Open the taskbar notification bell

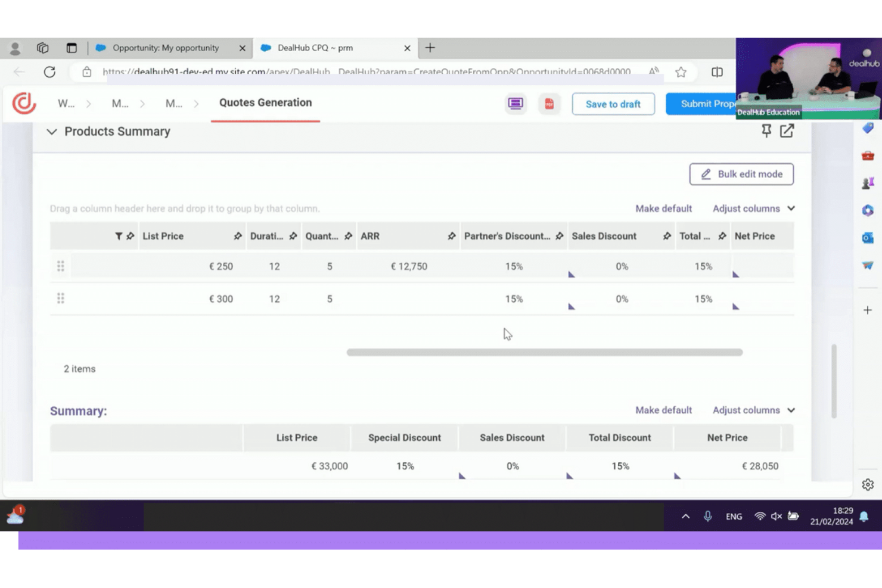864,517
